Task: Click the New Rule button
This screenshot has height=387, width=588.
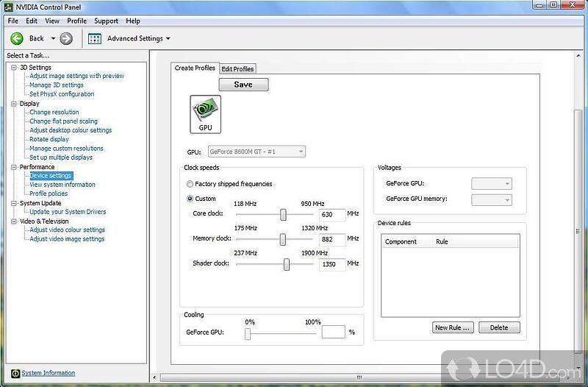Action: click(x=453, y=327)
